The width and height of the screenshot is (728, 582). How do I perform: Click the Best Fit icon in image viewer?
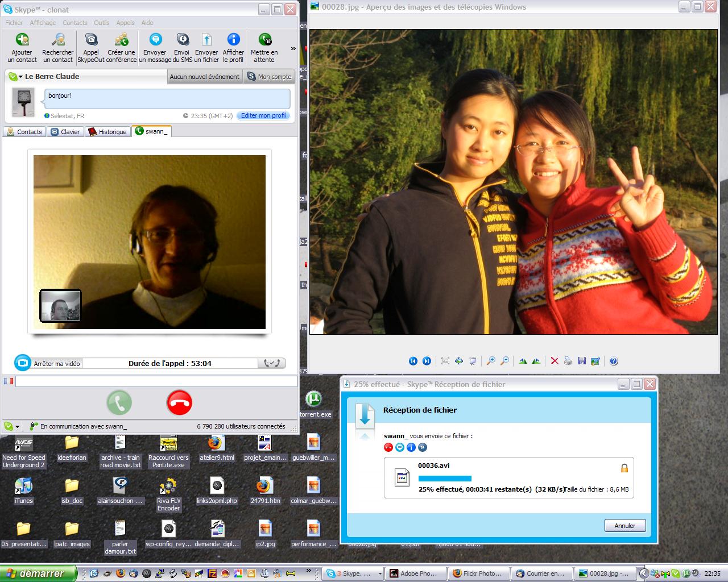click(445, 361)
